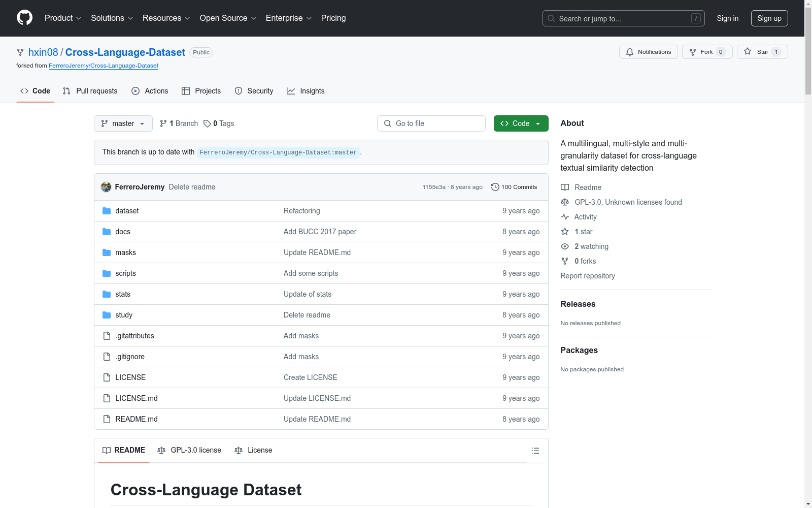Open the stats folder icon

107,294
